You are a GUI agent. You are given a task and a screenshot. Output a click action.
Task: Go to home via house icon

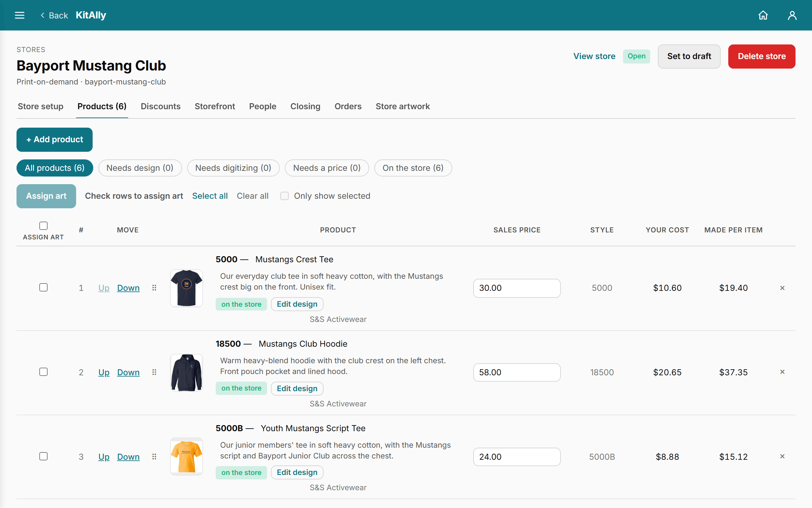[x=763, y=15]
